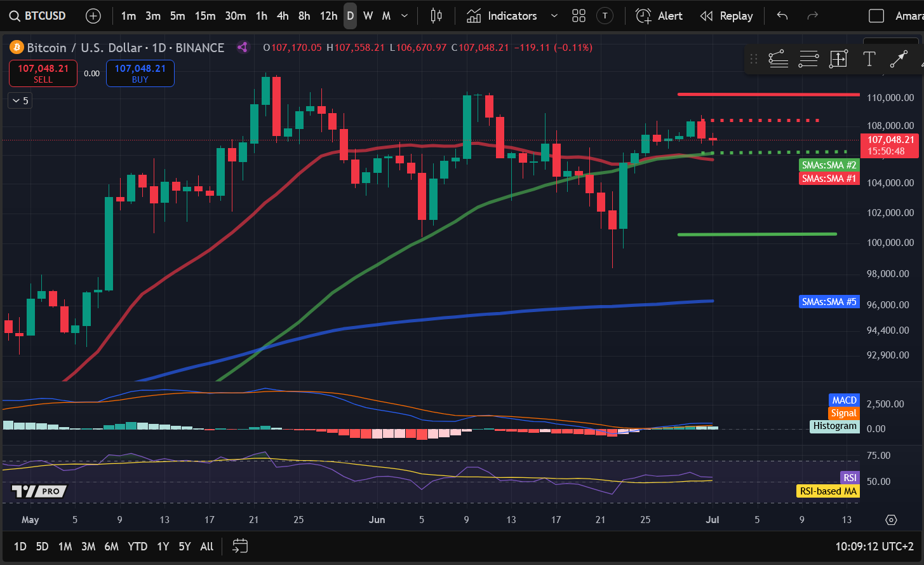Open the candlestick chart type menu

click(436, 16)
